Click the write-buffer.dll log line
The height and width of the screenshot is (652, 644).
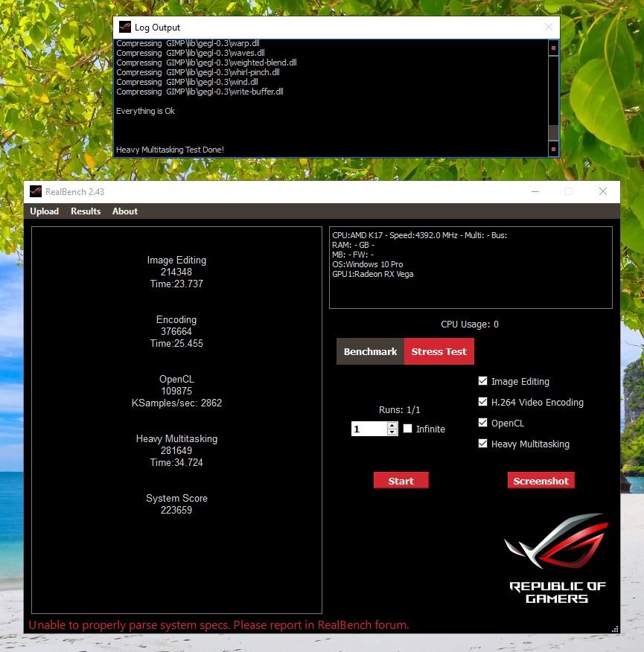point(200,92)
